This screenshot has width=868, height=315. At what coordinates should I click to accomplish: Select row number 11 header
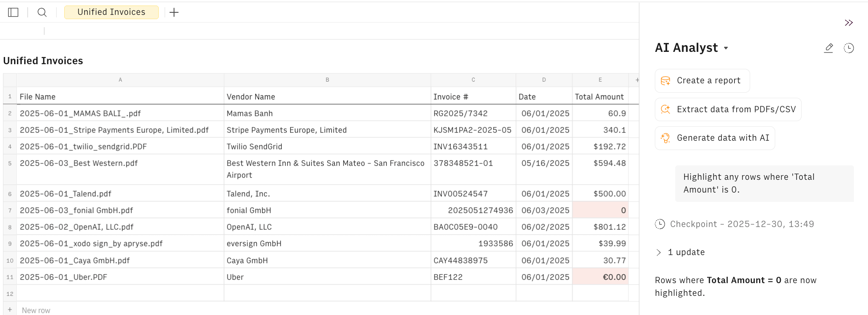10,277
